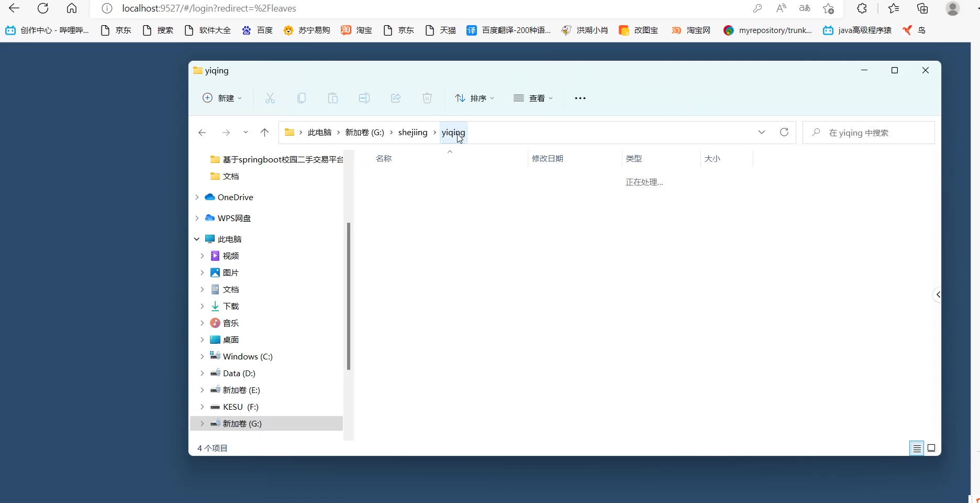
Task: Open the 京东 bookmark after 哔哩哔哩
Action: tap(116, 30)
